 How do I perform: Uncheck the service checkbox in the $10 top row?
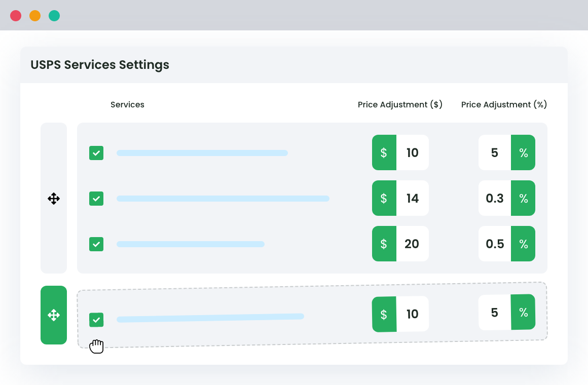(96, 153)
